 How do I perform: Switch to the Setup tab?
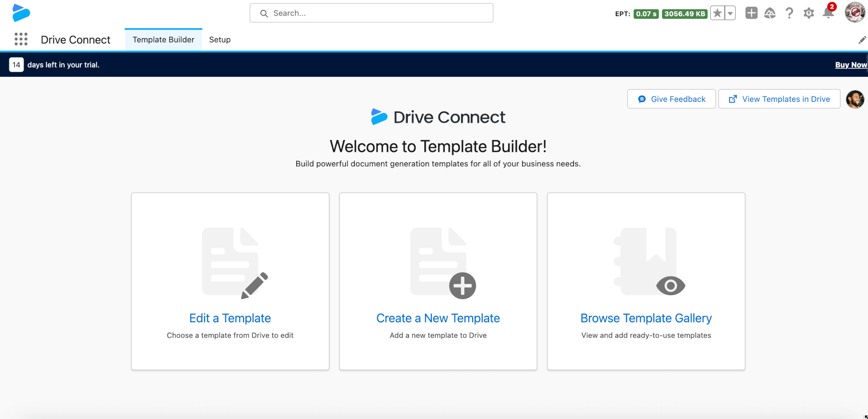220,39
